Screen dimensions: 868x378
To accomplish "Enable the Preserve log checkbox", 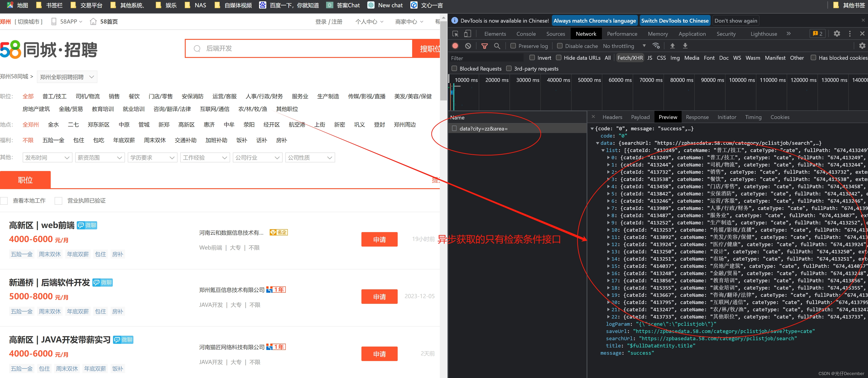I will click(513, 46).
